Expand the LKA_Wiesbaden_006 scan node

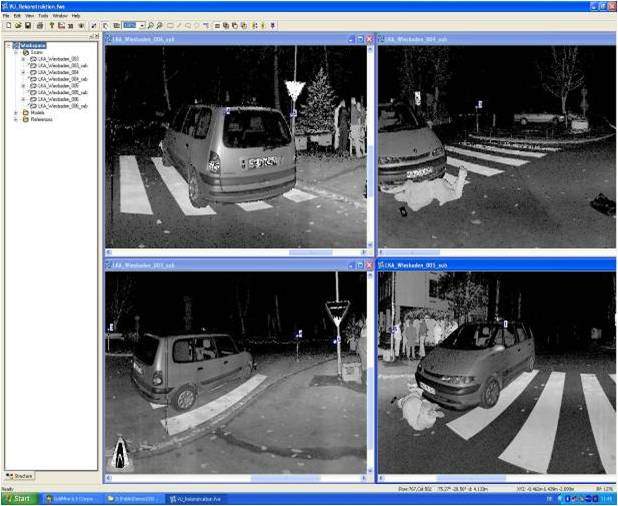23,99
